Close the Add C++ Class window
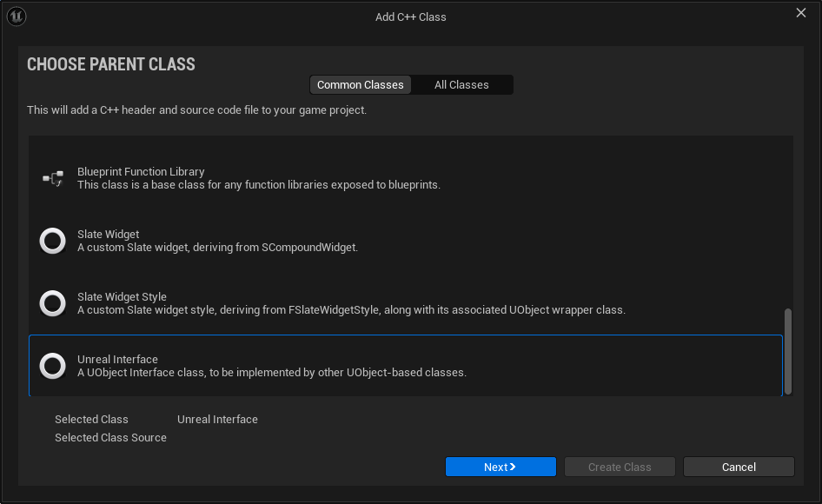Viewport: 822px width, 504px height. pyautogui.click(x=801, y=12)
